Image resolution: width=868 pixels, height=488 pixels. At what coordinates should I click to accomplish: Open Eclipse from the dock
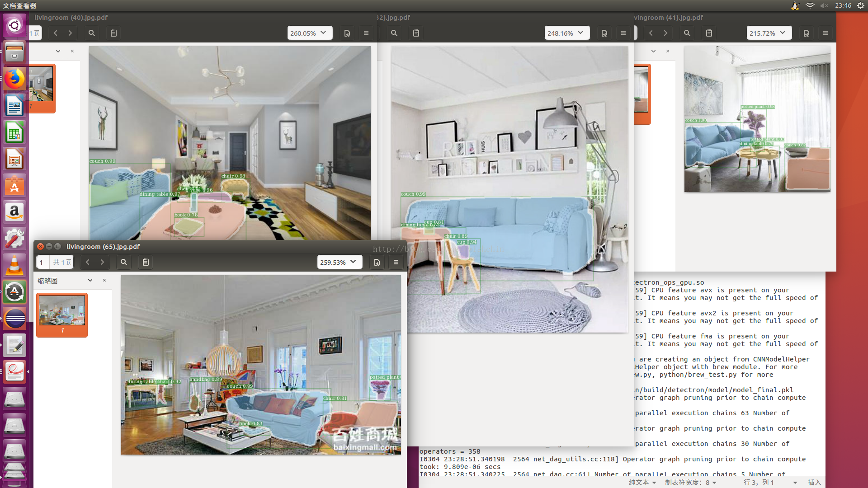pyautogui.click(x=14, y=319)
